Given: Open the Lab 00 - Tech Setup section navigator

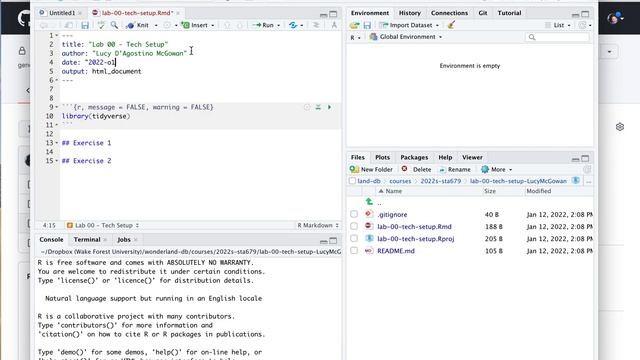Looking at the screenshot, I should (x=103, y=225).
